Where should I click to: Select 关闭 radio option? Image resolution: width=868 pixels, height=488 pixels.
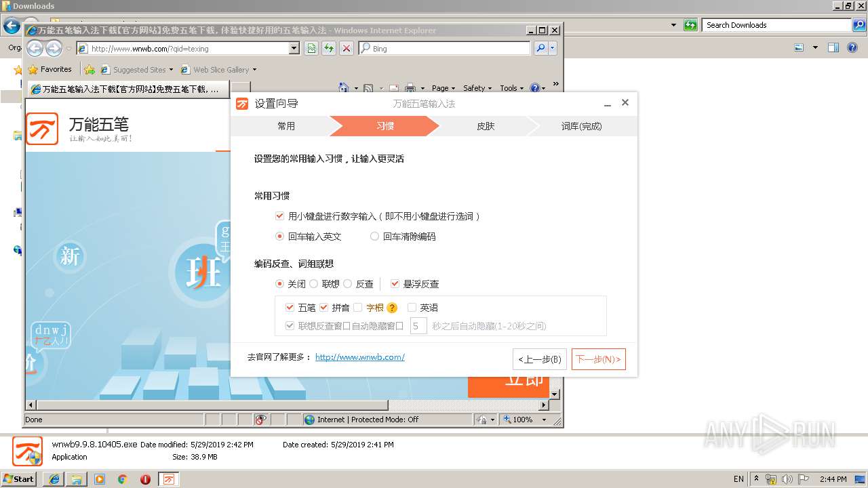point(279,284)
